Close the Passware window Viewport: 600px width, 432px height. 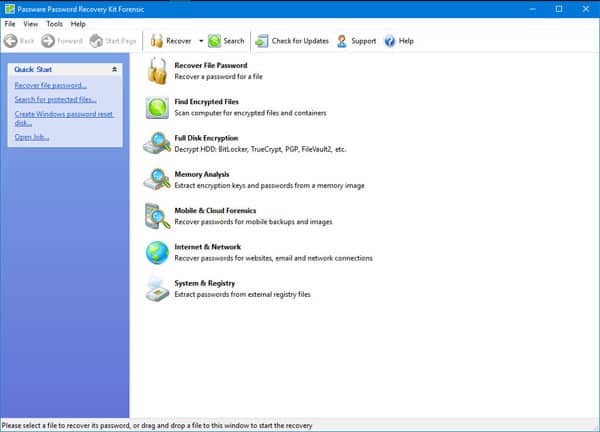[586, 9]
